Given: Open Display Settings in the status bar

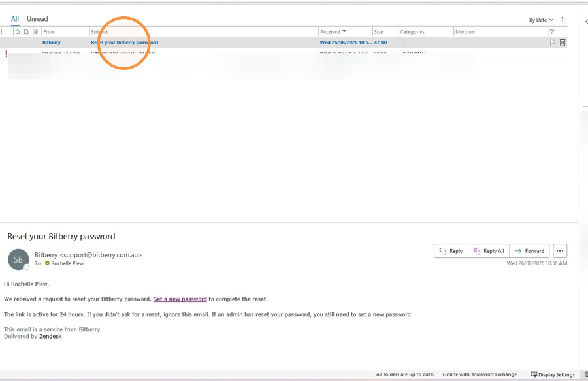Looking at the screenshot, I should [x=553, y=374].
